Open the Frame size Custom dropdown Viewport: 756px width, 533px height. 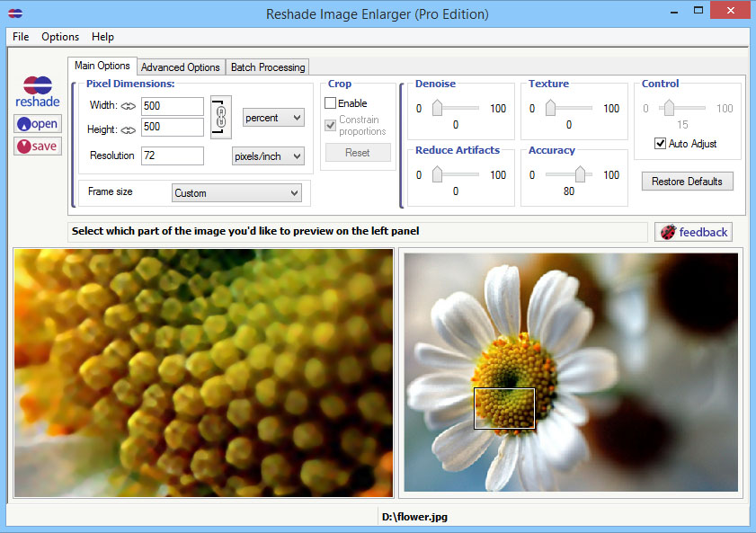236,192
